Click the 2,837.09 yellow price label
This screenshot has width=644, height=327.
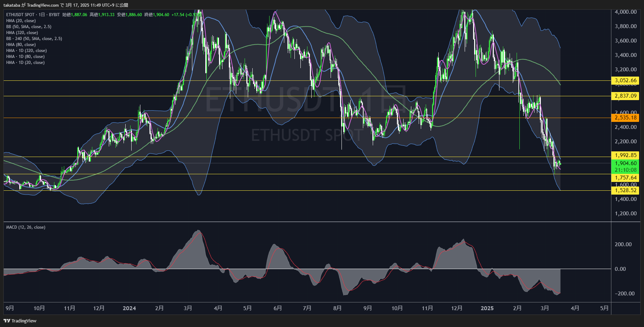(625, 96)
